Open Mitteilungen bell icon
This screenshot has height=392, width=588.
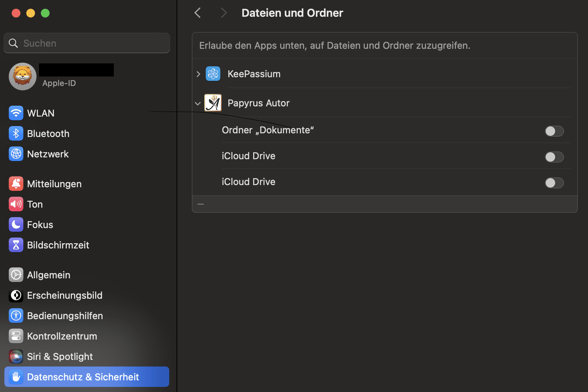[16, 184]
